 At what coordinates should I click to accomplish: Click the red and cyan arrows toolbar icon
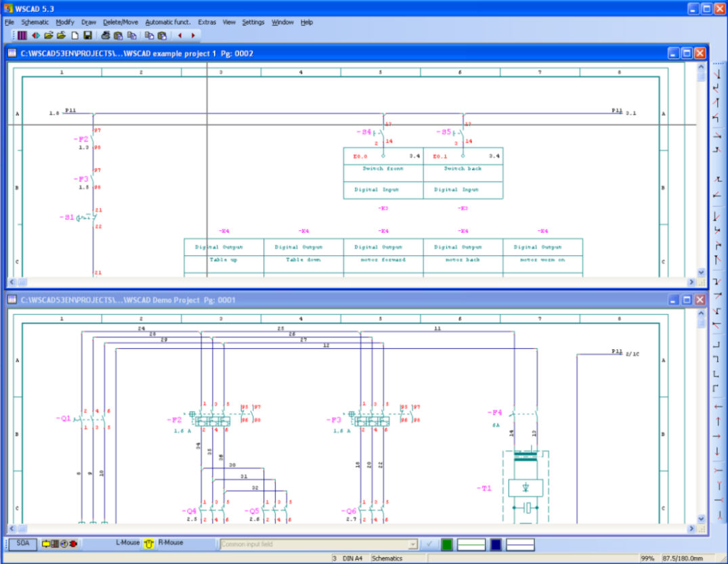click(36, 35)
